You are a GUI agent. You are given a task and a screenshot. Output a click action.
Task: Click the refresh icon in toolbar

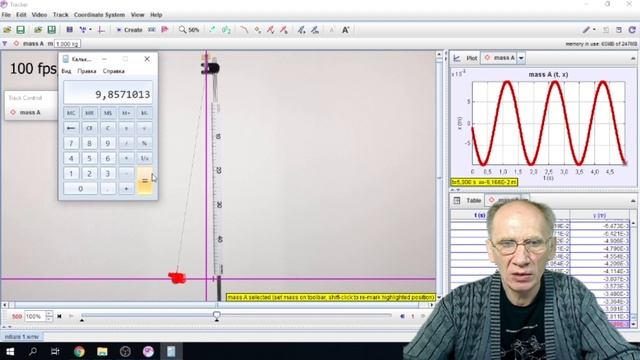[632, 30]
